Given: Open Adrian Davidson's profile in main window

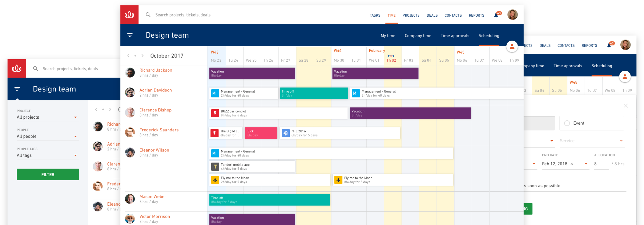Looking at the screenshot, I should (x=156, y=90).
